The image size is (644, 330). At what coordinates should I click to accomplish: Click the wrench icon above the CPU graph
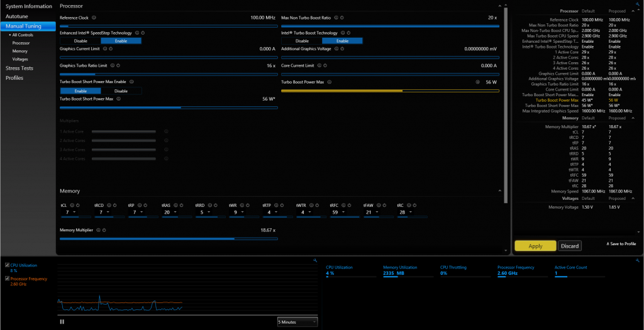[314, 260]
